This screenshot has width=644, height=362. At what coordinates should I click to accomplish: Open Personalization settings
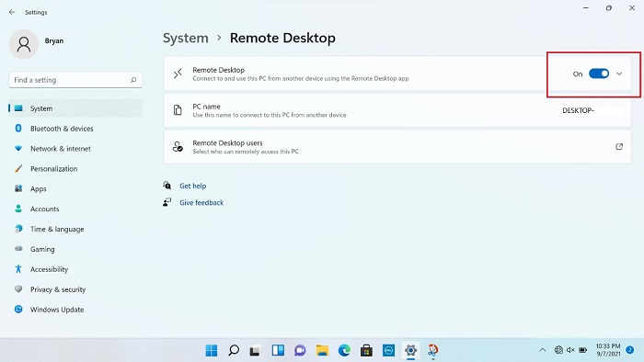75,168
